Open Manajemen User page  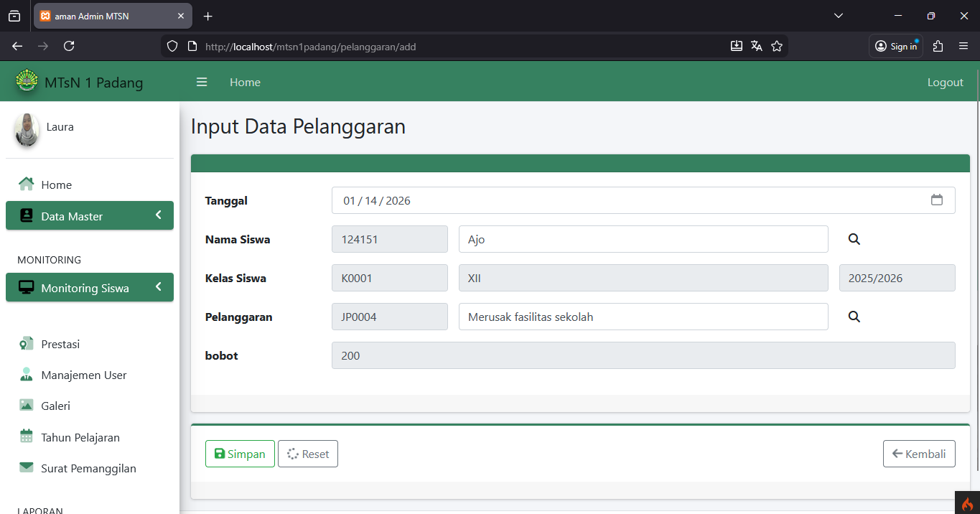[x=83, y=375]
